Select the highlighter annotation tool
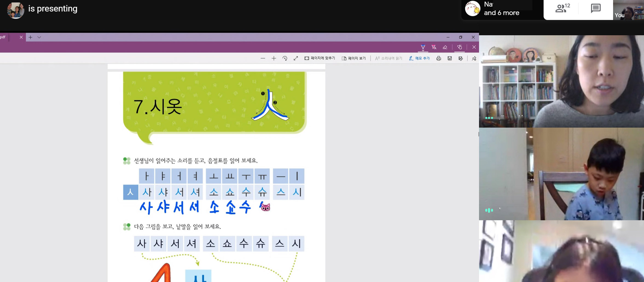The width and height of the screenshot is (644, 282). [434, 47]
